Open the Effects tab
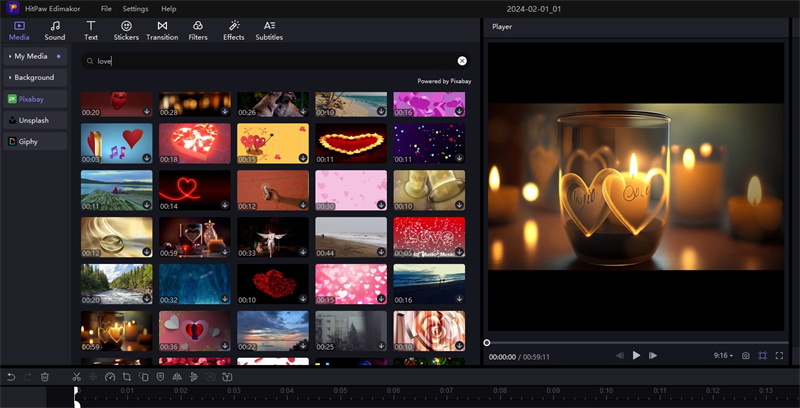 (x=234, y=31)
